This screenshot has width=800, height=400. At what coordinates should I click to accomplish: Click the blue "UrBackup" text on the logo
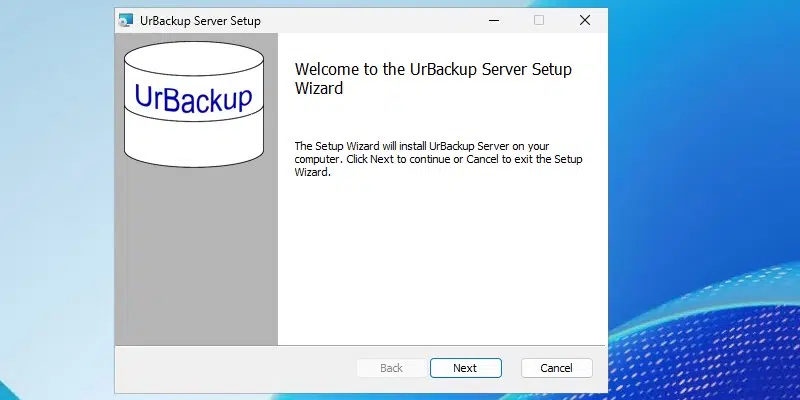point(193,97)
